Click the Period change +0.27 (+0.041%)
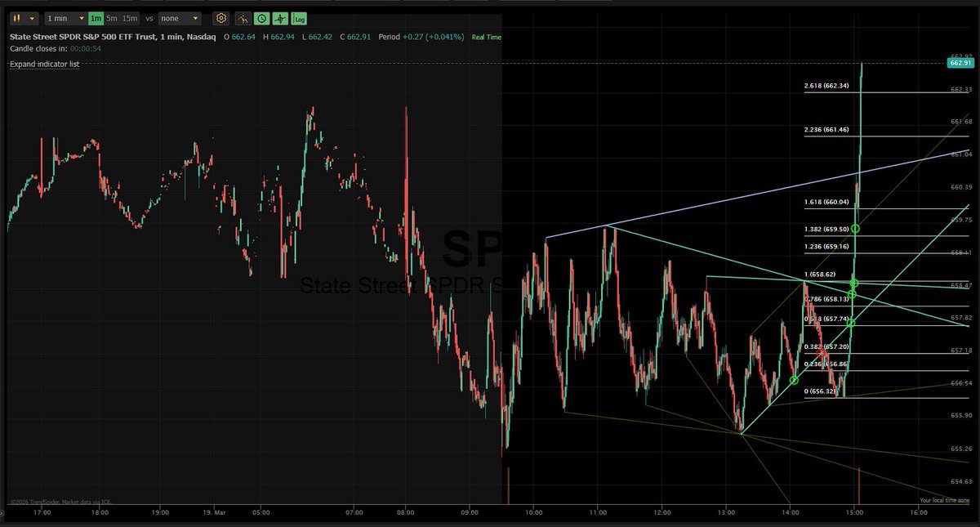 tap(433, 37)
